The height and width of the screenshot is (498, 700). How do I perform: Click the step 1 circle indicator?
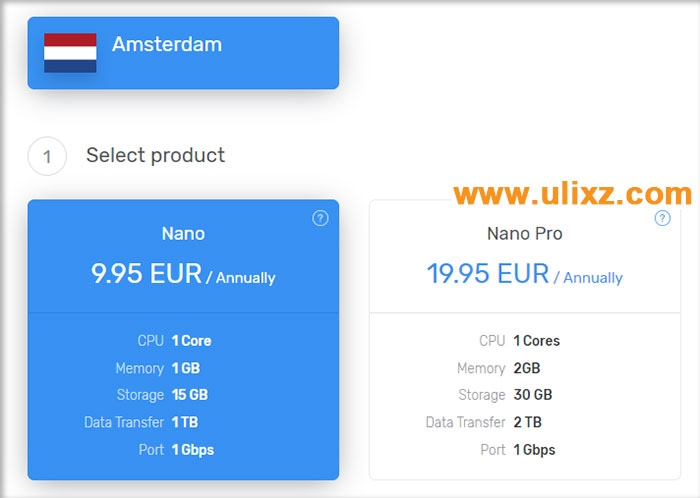pos(47,156)
